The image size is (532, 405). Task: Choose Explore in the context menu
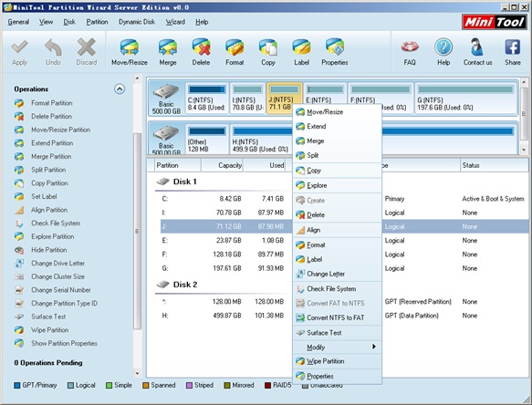337,185
